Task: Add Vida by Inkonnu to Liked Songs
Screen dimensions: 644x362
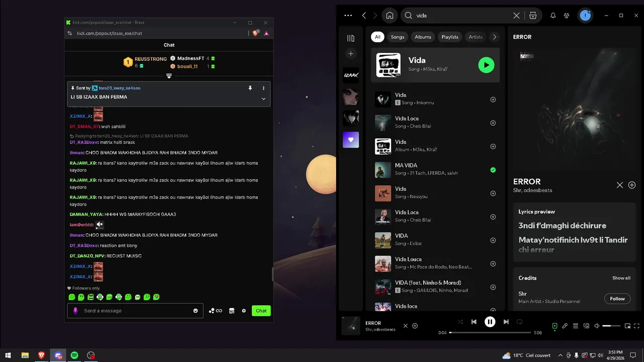Action: [x=493, y=100]
